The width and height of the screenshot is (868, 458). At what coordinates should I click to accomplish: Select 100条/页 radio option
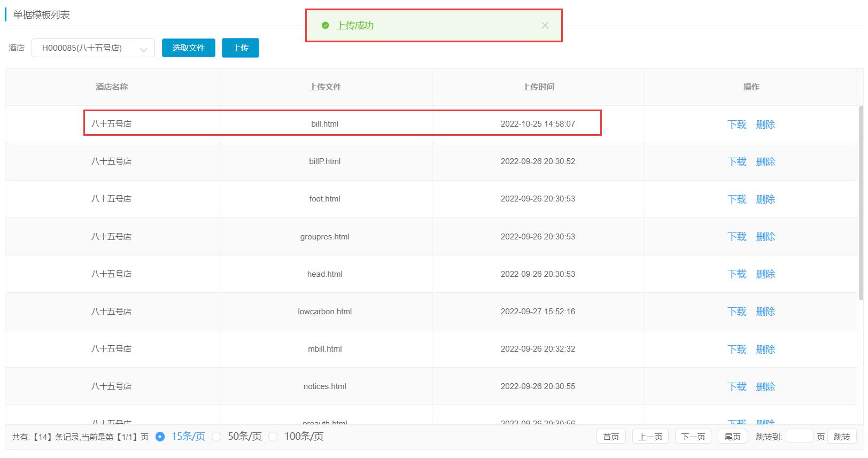(x=273, y=437)
